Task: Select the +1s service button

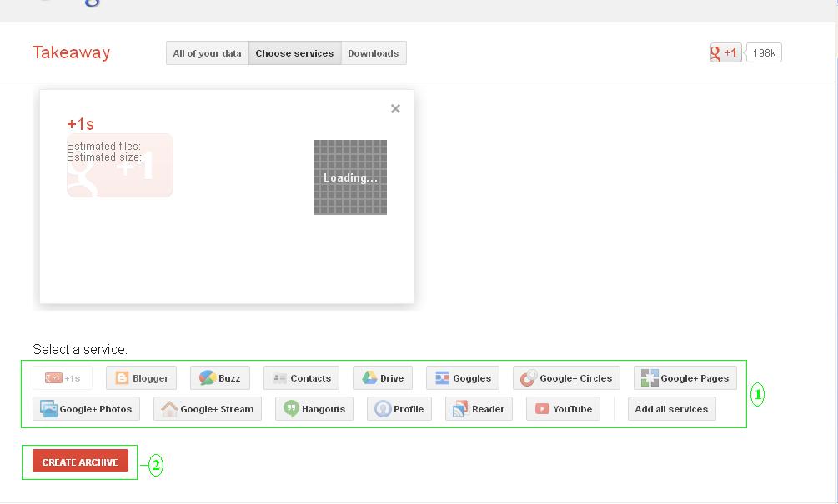Action: (x=63, y=378)
